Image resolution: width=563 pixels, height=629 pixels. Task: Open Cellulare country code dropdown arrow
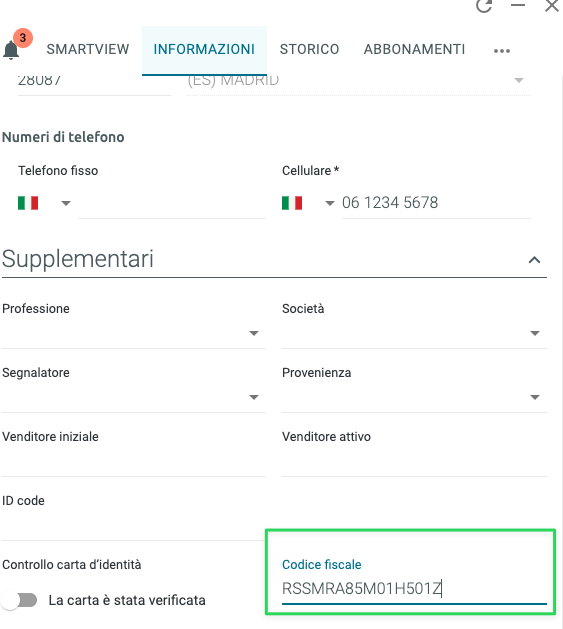[330, 203]
